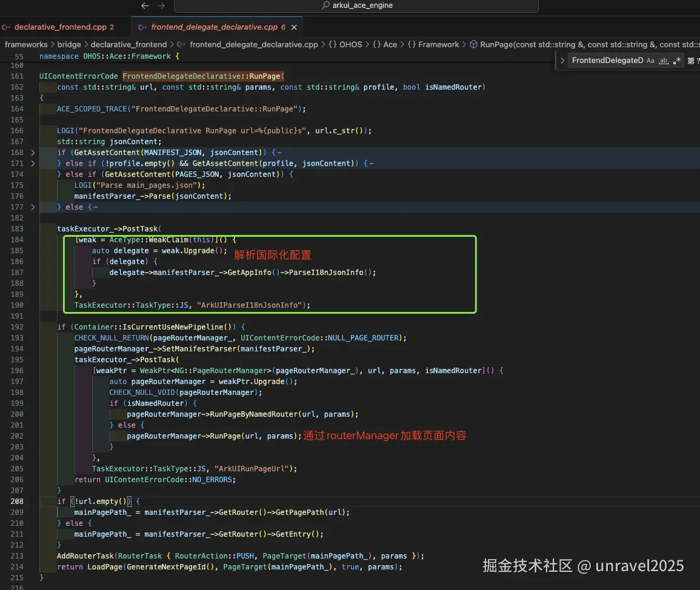Click line number 208 in gutter
The image size is (700, 590).
click(17, 502)
